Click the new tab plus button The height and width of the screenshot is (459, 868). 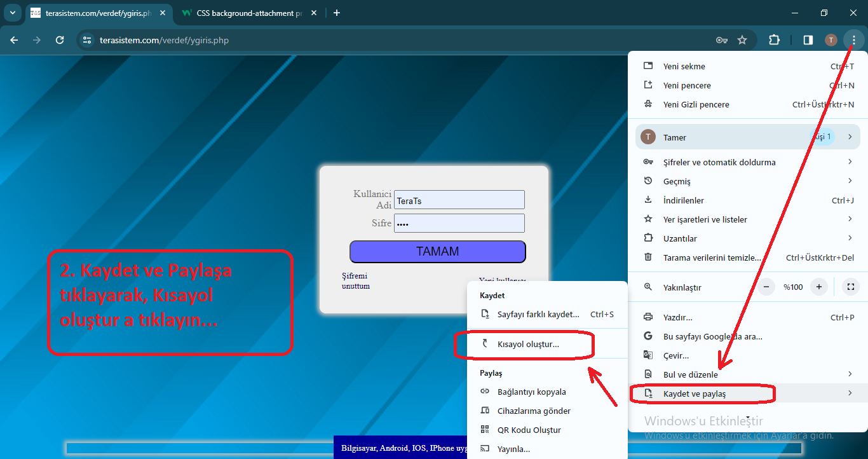(337, 13)
